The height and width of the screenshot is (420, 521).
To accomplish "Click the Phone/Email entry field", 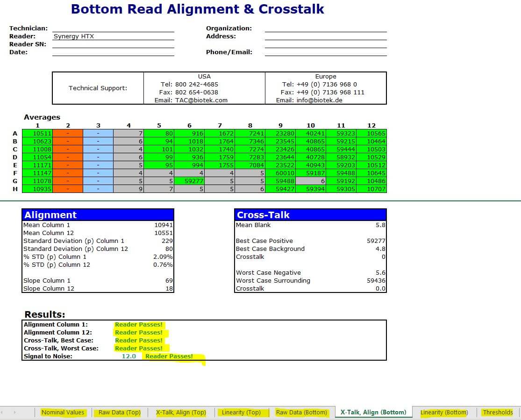I will coord(326,52).
